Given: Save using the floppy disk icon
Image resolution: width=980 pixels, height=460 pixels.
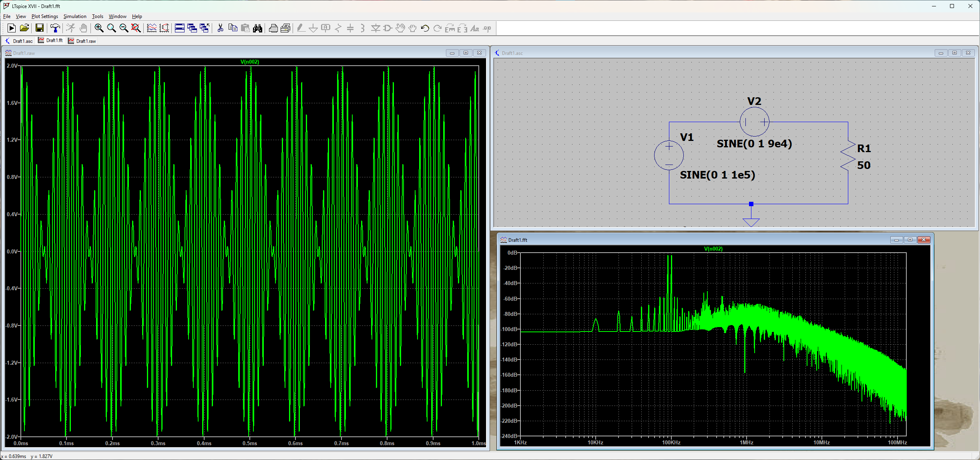Looking at the screenshot, I should pyautogui.click(x=39, y=28).
